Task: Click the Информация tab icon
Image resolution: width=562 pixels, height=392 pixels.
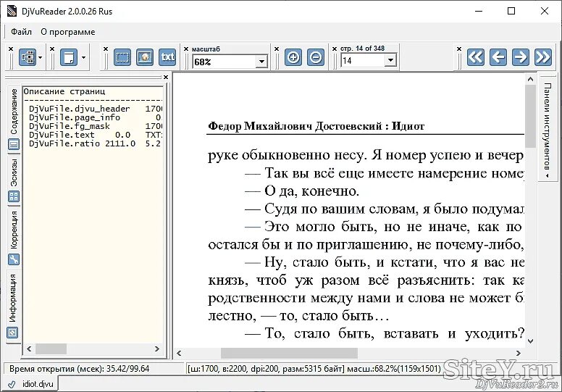Action: click(x=12, y=333)
